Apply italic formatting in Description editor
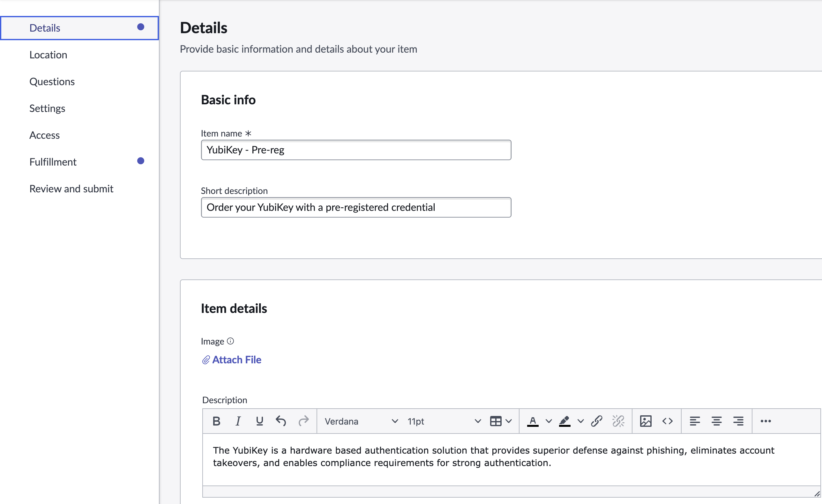 (238, 421)
